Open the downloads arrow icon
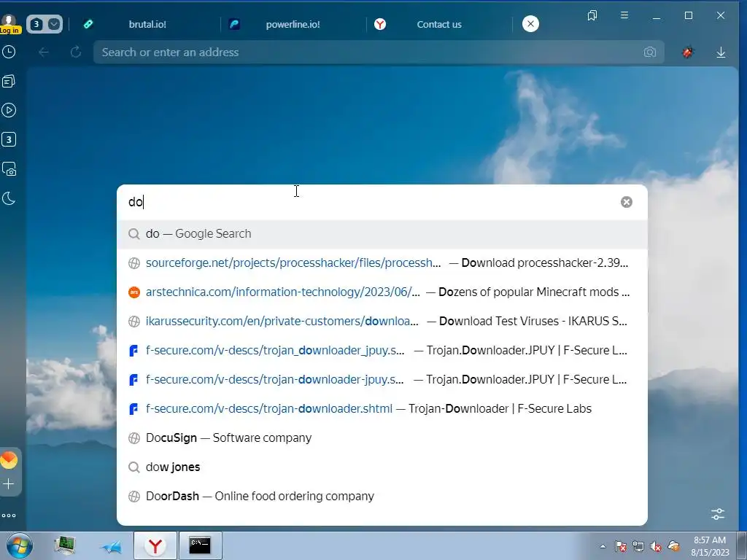Screen dimensions: 747x560 coord(721,52)
